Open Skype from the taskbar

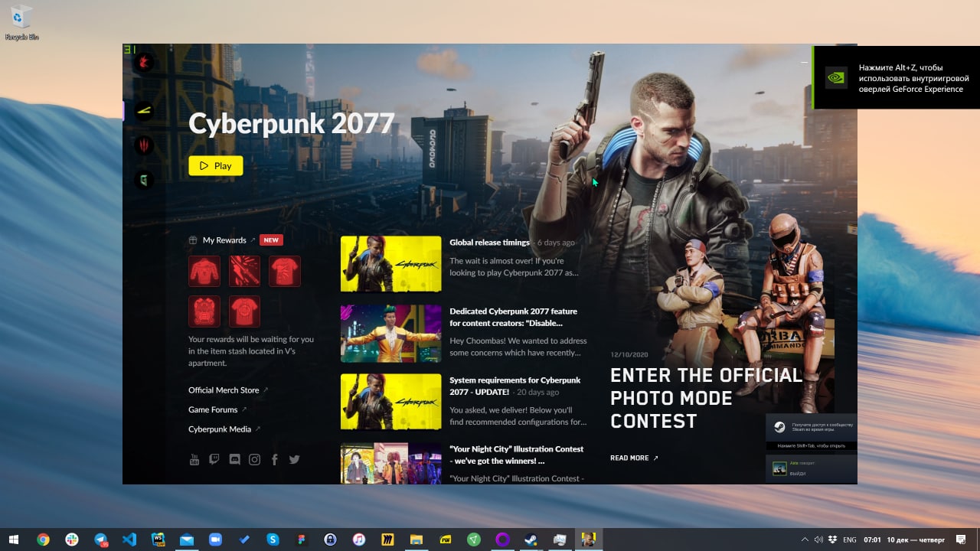(273, 540)
